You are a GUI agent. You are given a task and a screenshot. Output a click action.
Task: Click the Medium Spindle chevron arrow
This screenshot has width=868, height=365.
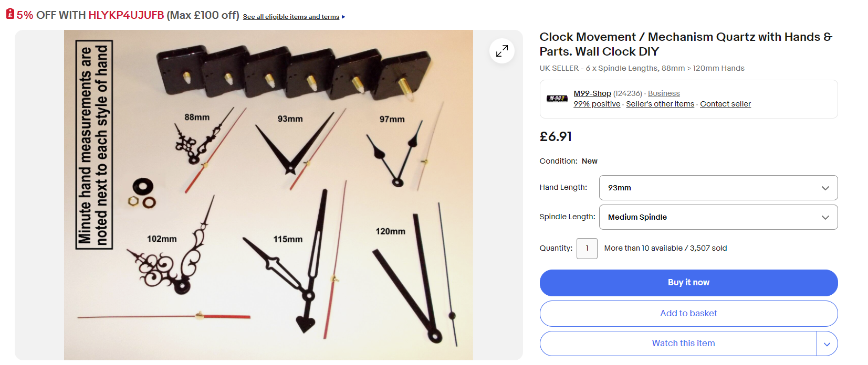(825, 218)
